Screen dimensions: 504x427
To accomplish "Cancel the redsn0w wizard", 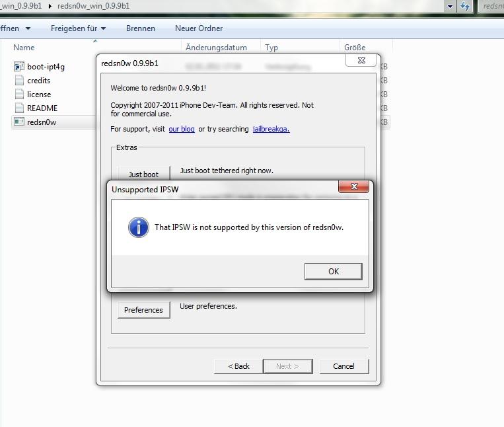I will (x=344, y=366).
